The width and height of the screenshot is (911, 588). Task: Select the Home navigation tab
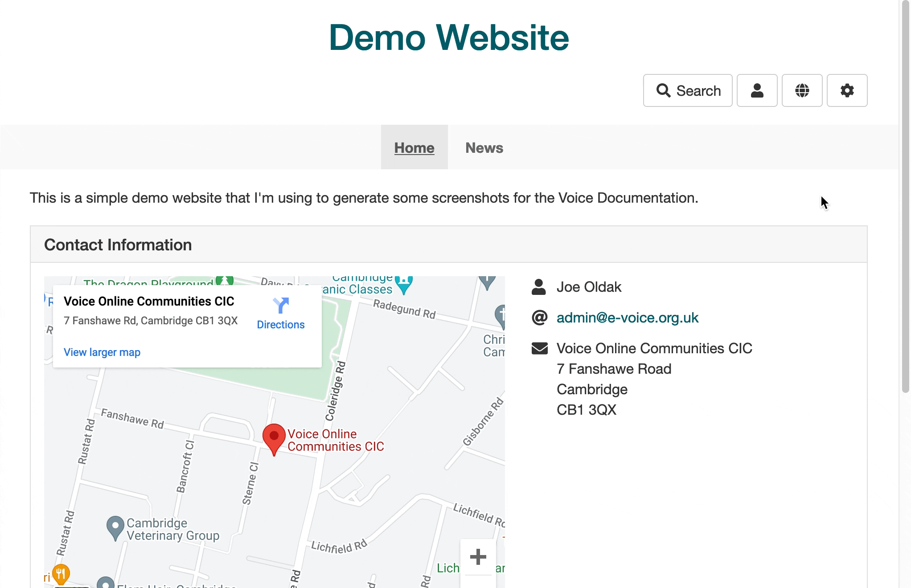tap(414, 147)
